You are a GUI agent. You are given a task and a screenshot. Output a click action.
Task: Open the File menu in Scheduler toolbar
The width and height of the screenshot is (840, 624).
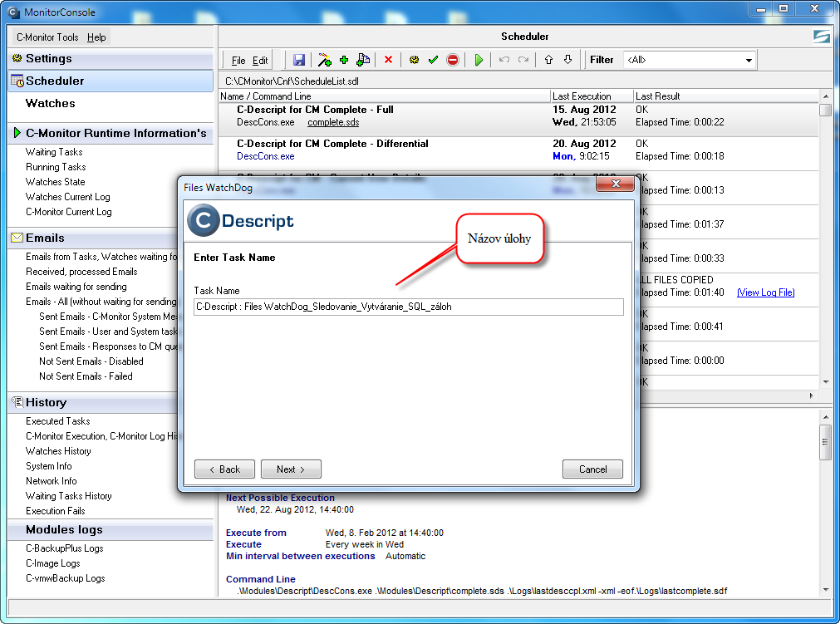tap(238, 61)
